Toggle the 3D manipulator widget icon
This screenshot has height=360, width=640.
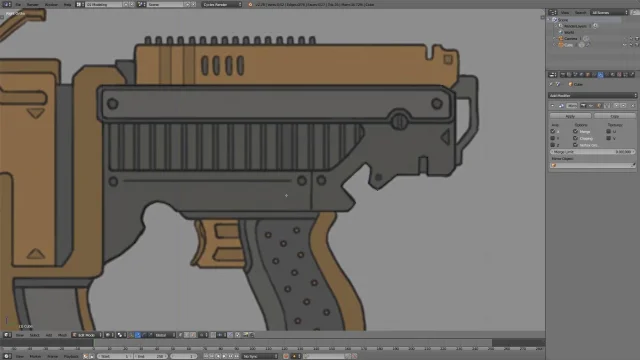131,335
